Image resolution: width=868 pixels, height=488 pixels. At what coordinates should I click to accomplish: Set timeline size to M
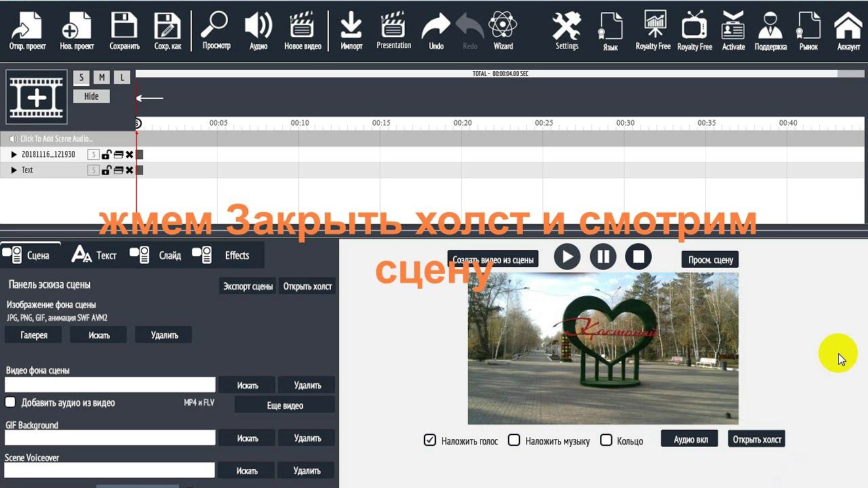pos(102,78)
